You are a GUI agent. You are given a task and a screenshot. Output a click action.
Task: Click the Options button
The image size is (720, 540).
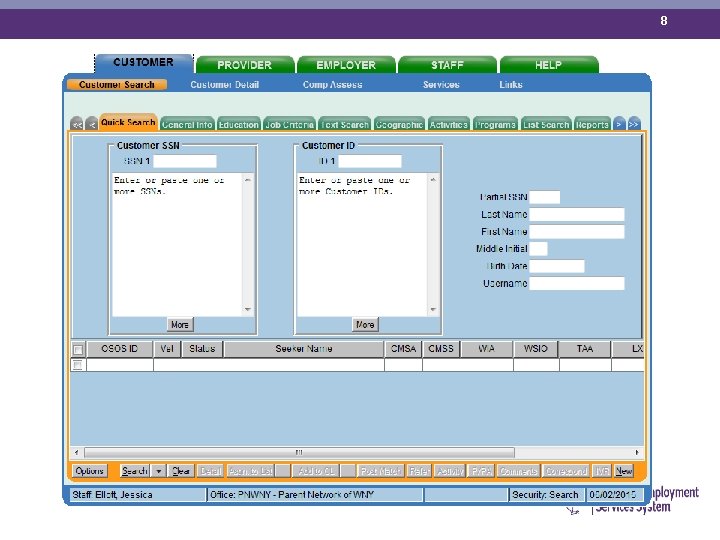(x=90, y=471)
